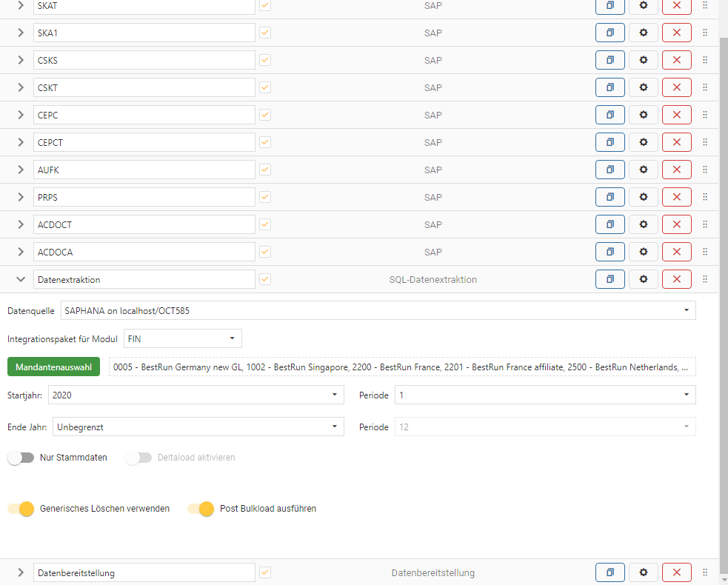Open the Datenquelle dropdown
The height and width of the screenshot is (585, 728).
(378, 310)
